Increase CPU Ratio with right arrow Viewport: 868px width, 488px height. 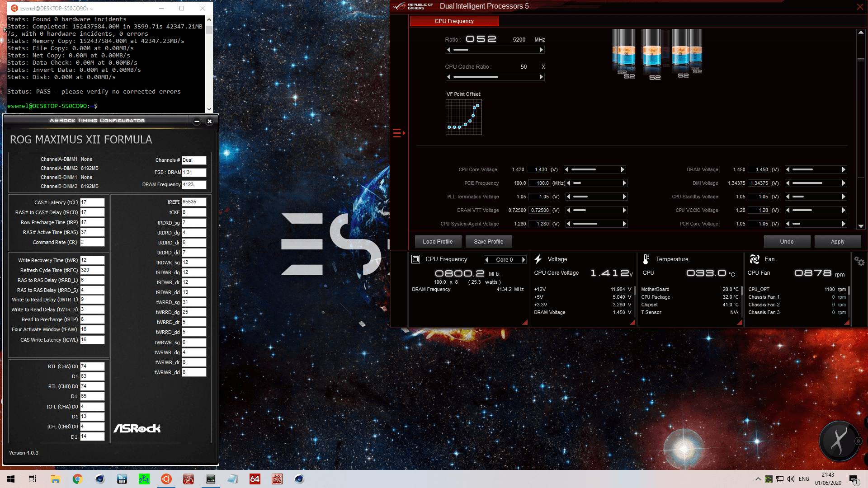[541, 50]
